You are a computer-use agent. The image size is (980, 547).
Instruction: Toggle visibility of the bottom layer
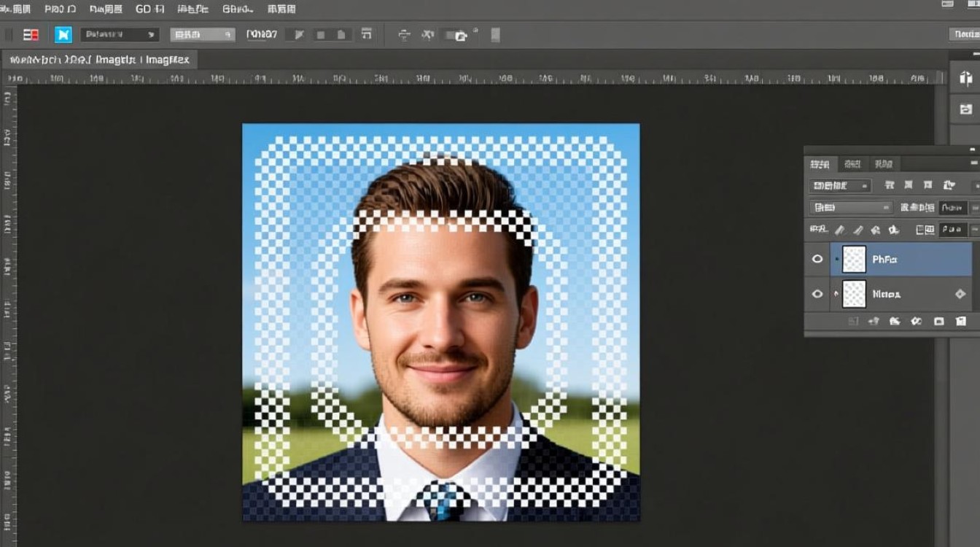point(817,294)
